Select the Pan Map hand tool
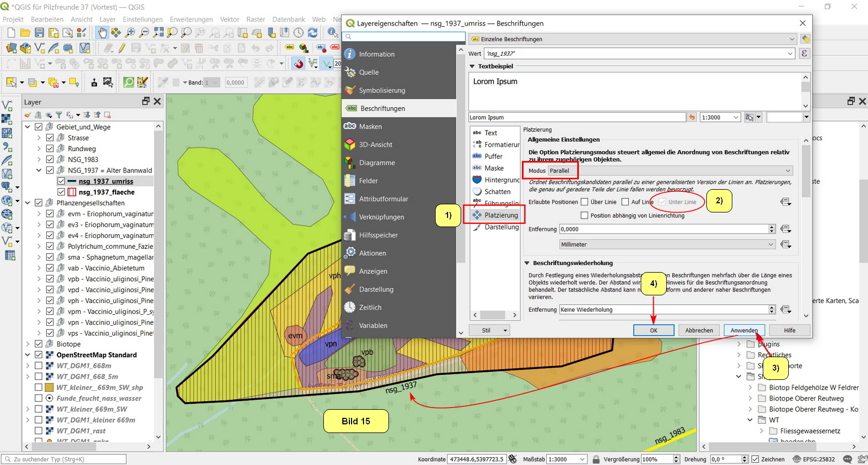The height and width of the screenshot is (465, 868). tap(102, 33)
